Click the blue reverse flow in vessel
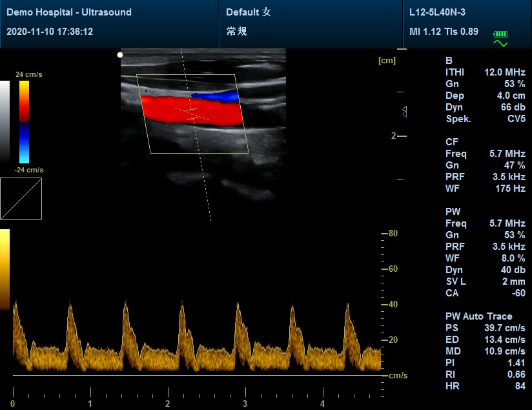 (x=216, y=97)
